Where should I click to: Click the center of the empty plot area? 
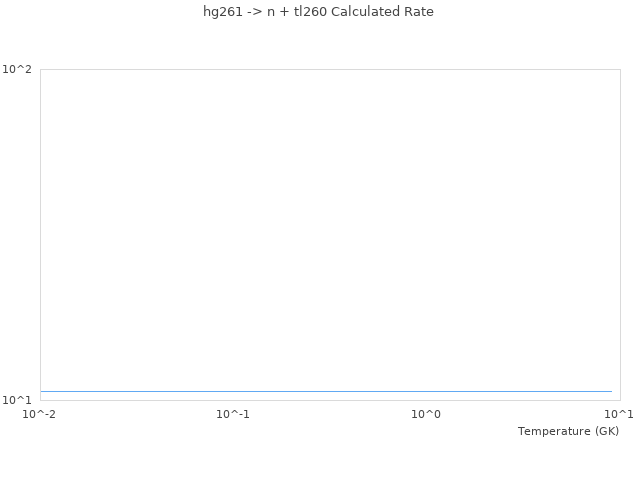(x=330, y=235)
